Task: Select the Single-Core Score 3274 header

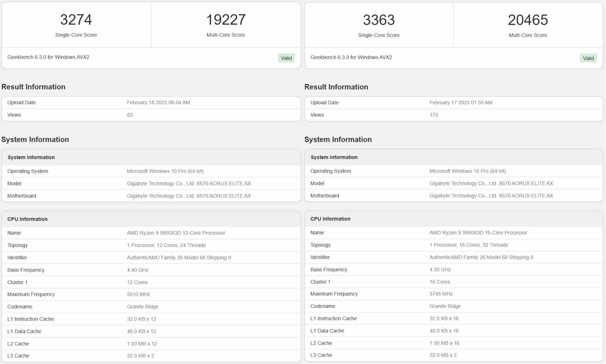Action: point(76,20)
